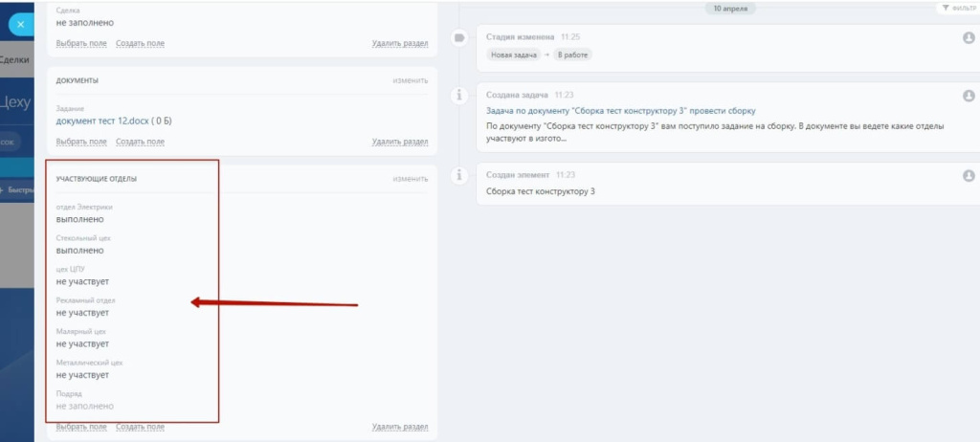Click "изменить" in Участвующие отделы section
980x442 pixels.
tap(410, 179)
